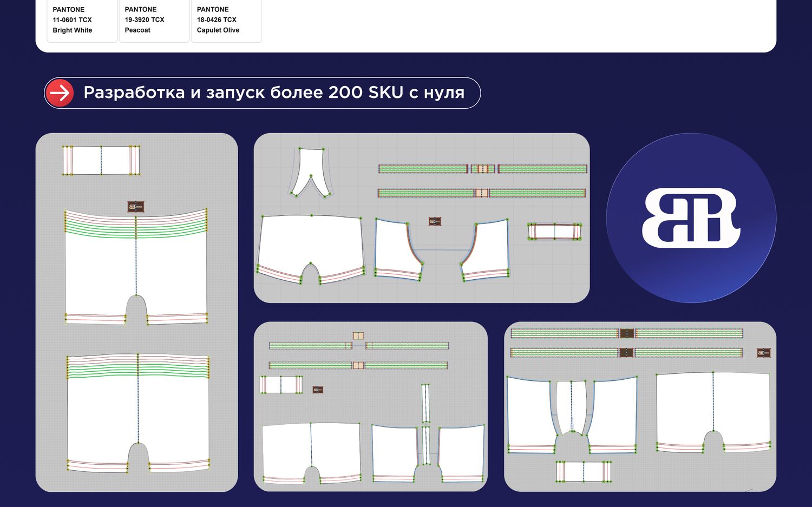Click the text '18-0426 TCX'
Screen dimensions: 812x507
(x=217, y=20)
